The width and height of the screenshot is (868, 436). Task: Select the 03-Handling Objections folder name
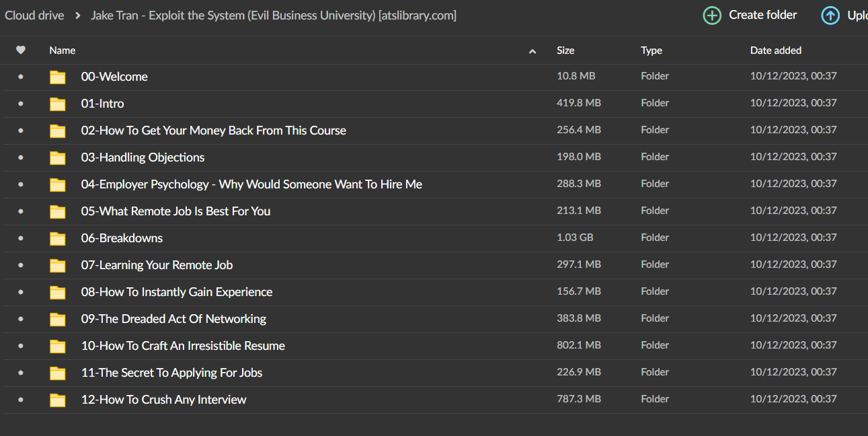point(143,157)
